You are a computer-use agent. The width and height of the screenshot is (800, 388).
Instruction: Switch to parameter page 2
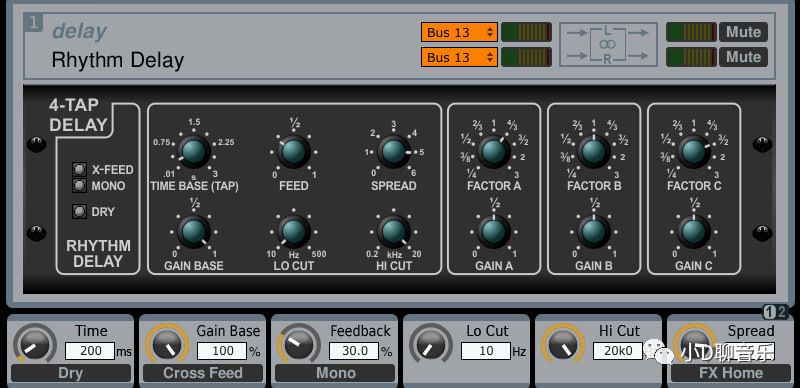click(x=783, y=311)
